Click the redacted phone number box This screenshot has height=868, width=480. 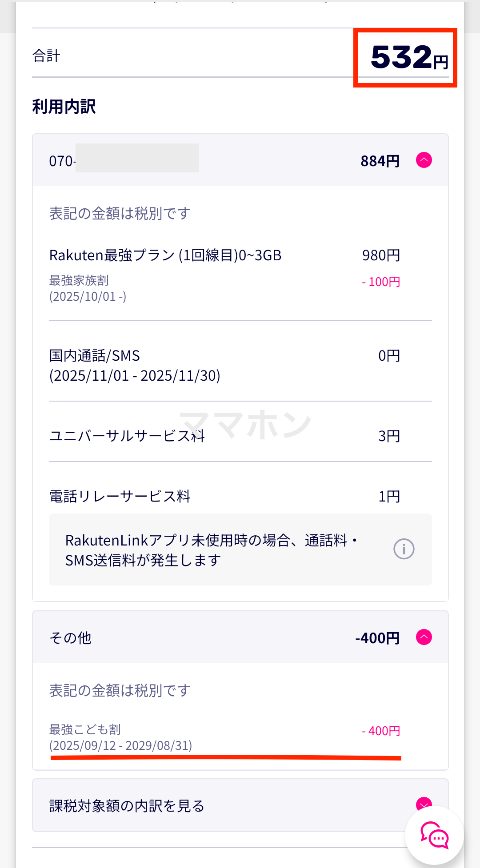(137, 158)
